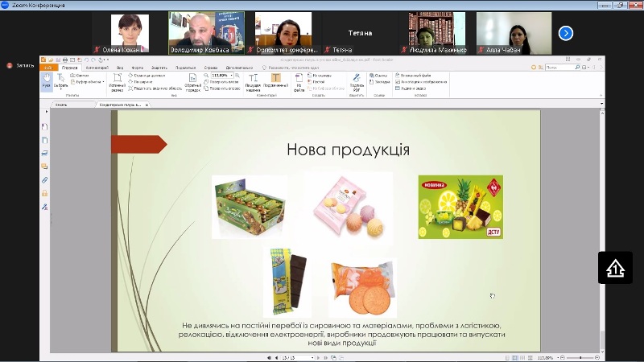
Task: Open the pages thumbnails panel in sidebar
Action: tap(45, 140)
